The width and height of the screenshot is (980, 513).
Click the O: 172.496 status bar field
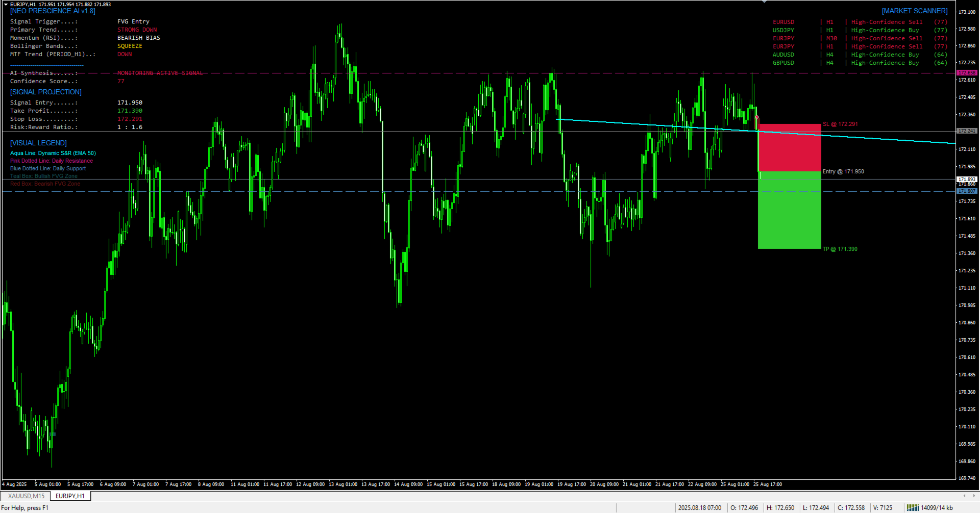click(744, 508)
